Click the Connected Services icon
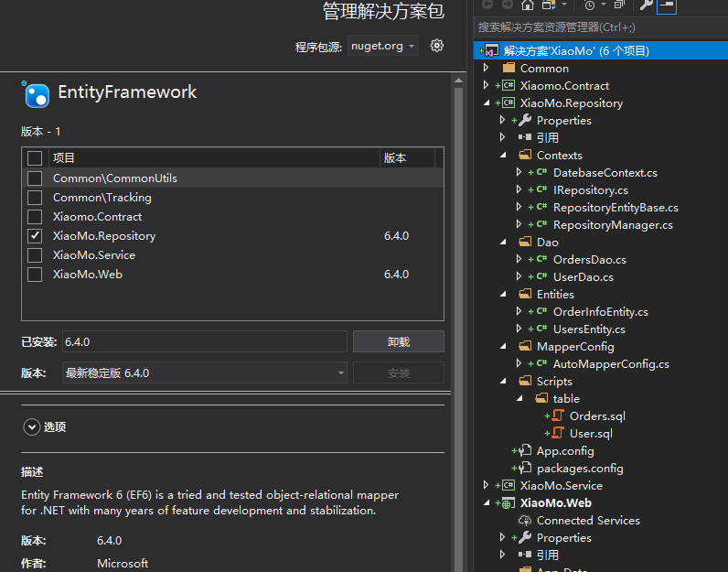The height and width of the screenshot is (572, 728). click(x=525, y=521)
